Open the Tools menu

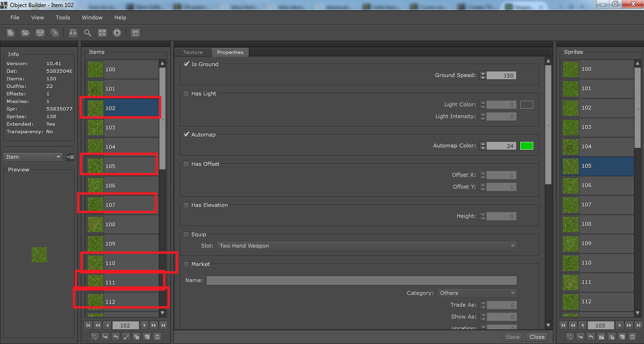63,17
